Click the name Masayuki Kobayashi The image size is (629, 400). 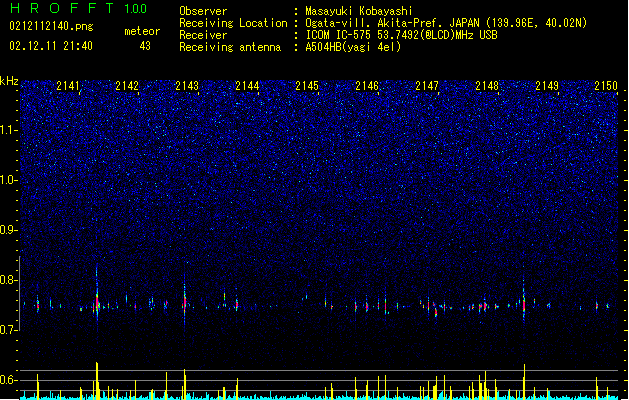359,11
